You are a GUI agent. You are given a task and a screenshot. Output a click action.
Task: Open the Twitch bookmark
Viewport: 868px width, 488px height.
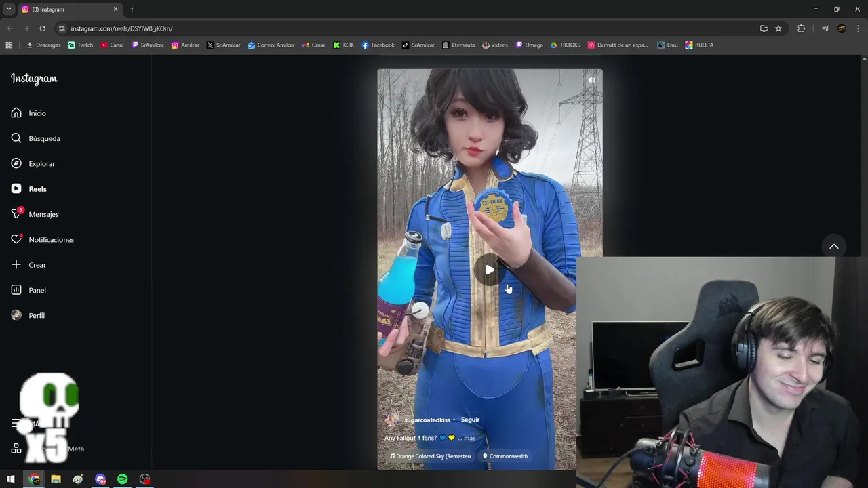81,45
